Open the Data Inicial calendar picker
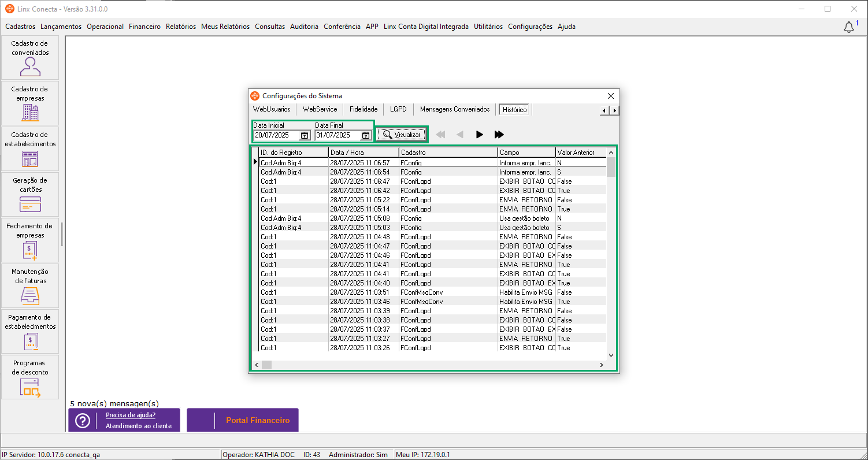 pyautogui.click(x=305, y=135)
